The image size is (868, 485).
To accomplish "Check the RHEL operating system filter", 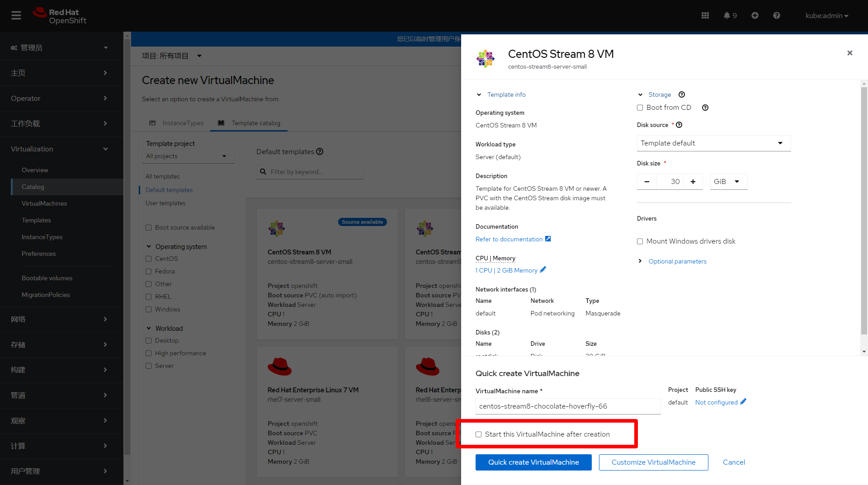I will coord(148,297).
